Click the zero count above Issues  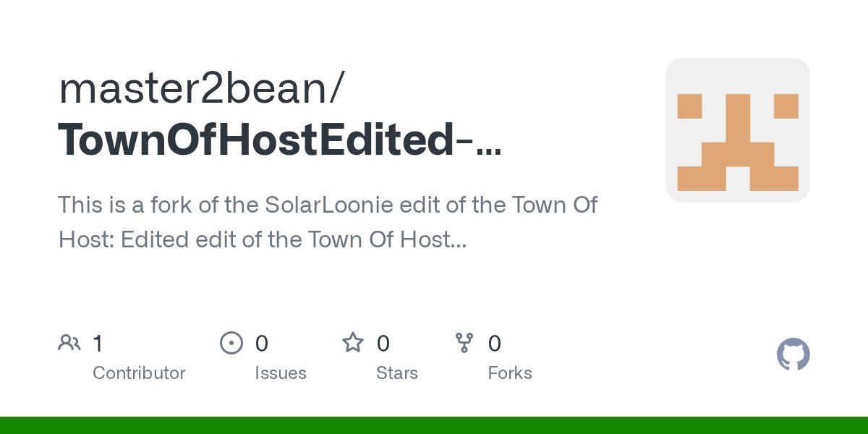tap(262, 344)
